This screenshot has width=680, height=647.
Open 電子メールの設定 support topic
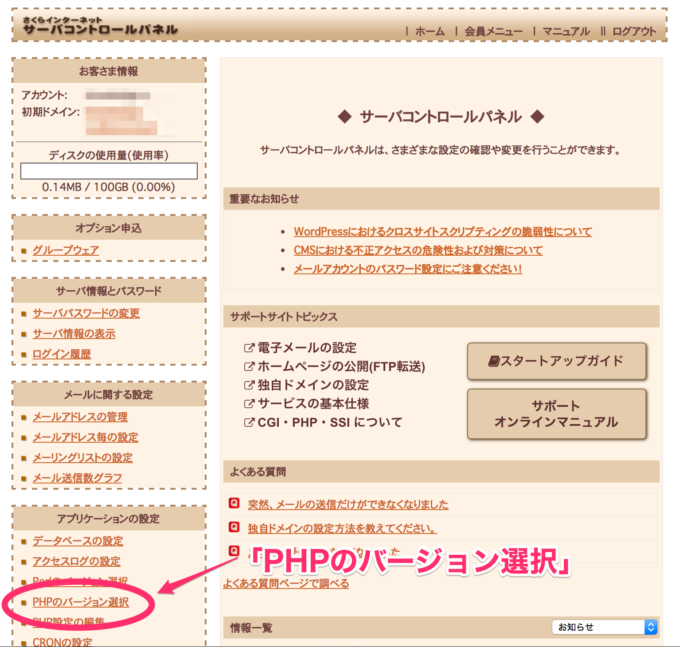307,348
